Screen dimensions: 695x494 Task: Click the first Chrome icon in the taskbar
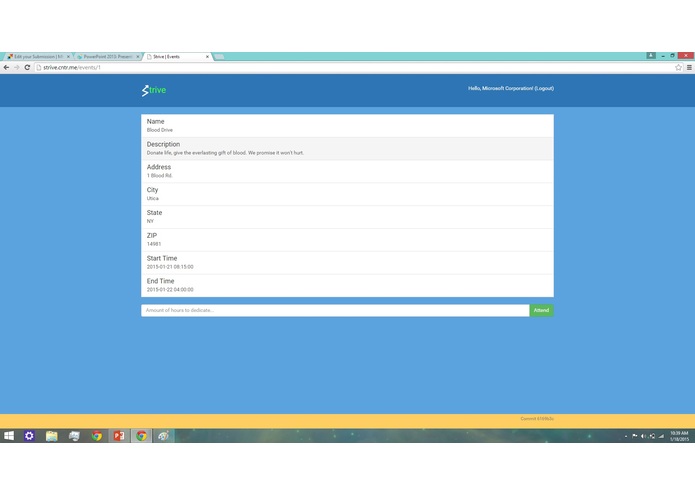(97, 436)
